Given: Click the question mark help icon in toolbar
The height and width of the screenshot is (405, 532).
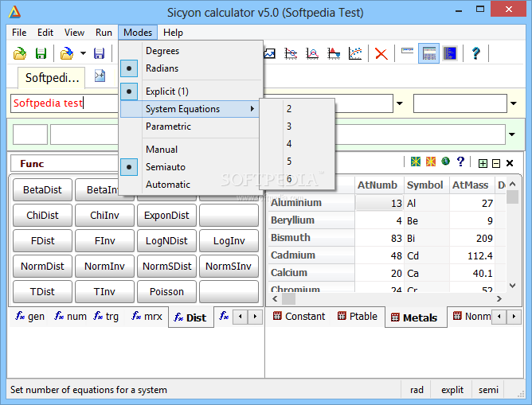Looking at the screenshot, I should pyautogui.click(x=476, y=53).
